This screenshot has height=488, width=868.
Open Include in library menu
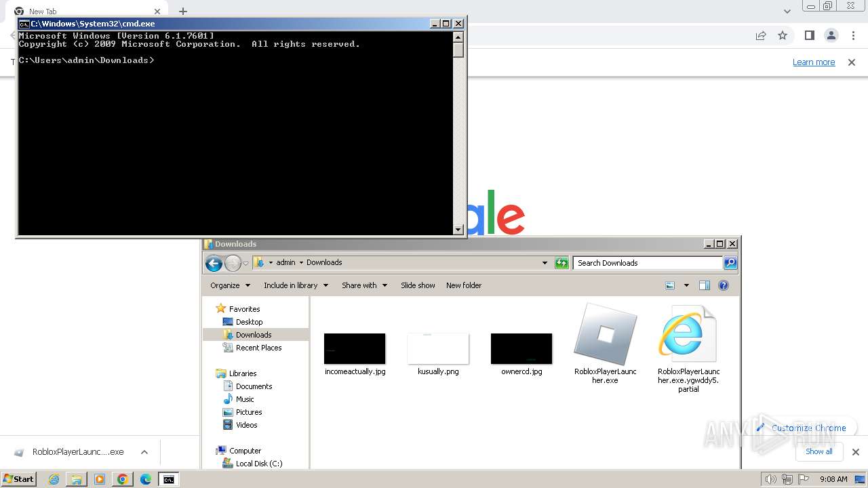coord(296,285)
